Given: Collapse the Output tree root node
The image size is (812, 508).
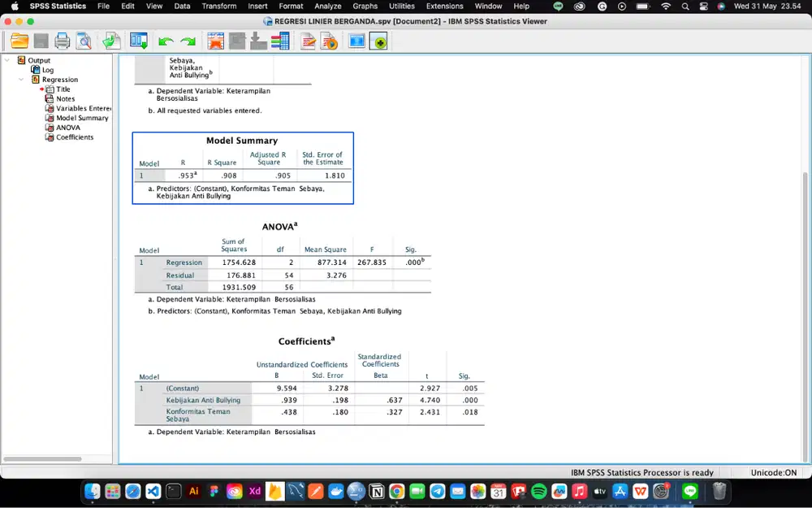Looking at the screenshot, I should coord(7,60).
